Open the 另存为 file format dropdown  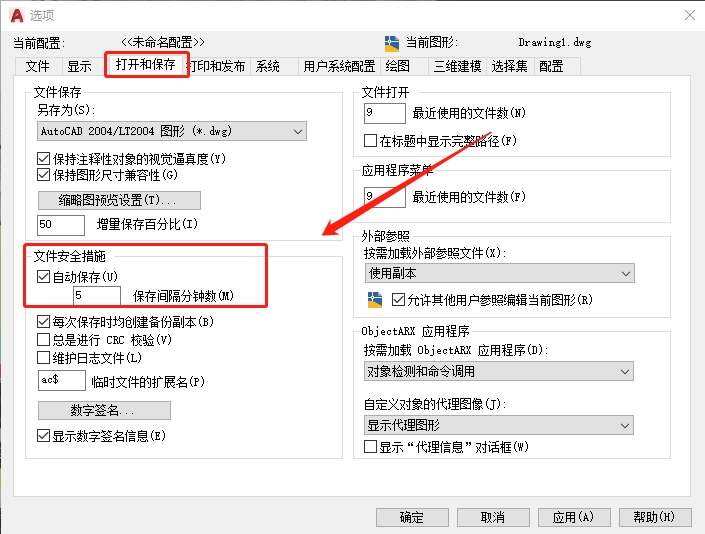point(172,131)
